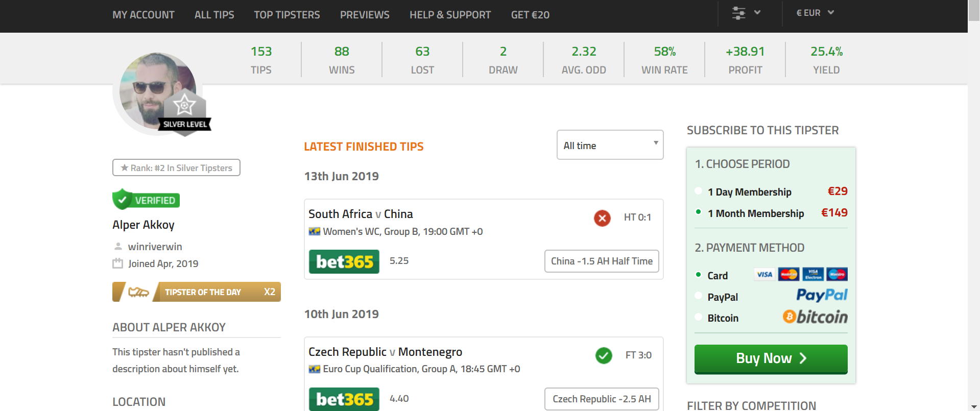Open the Top Tipsters menu
980x411 pixels.
[287, 15]
